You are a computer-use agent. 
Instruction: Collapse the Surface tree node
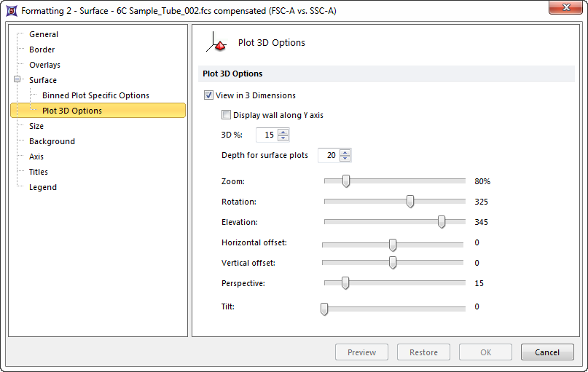[17, 80]
